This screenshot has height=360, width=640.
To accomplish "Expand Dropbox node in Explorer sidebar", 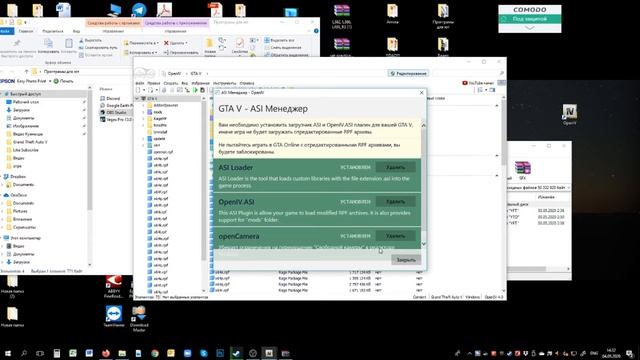I will pyautogui.click(x=2, y=177).
